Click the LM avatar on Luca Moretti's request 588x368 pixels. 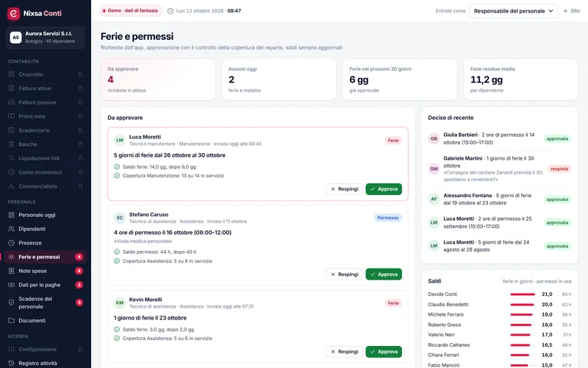[x=120, y=140]
